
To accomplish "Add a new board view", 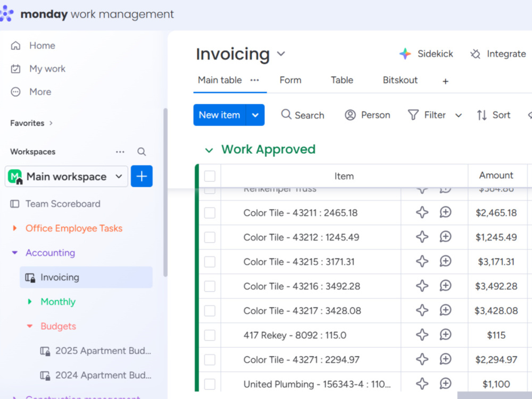I will point(445,81).
